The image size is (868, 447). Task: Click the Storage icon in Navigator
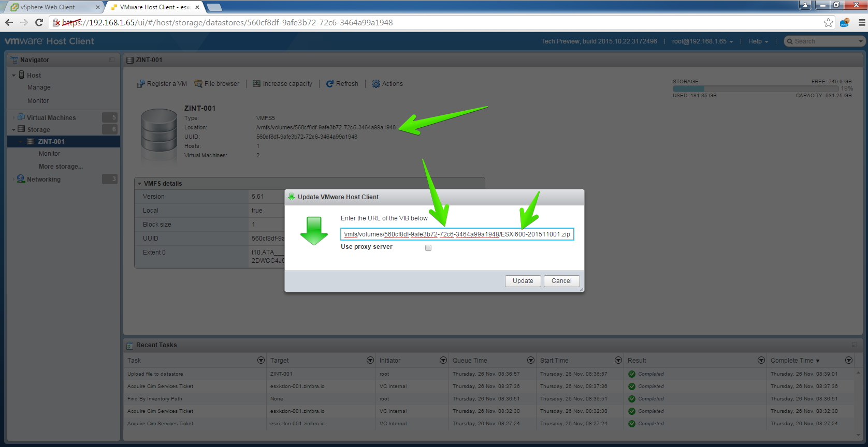click(x=21, y=129)
